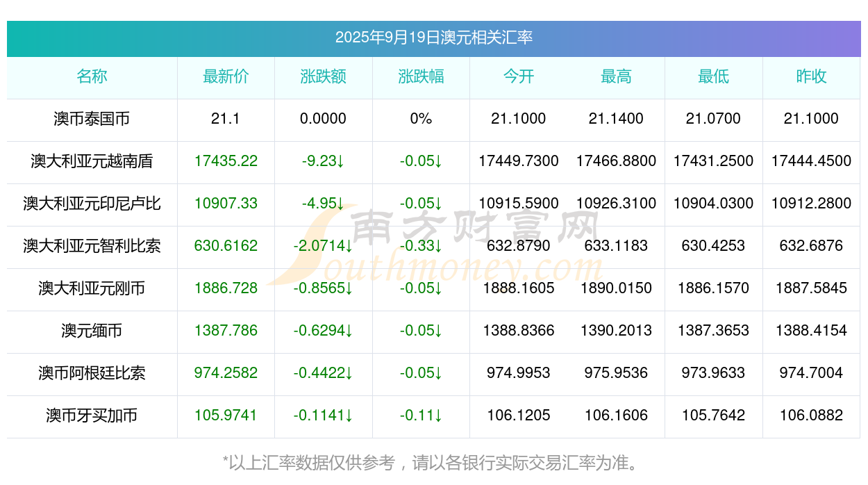Viewport: 868px width, 485px height.
Task: Select the 澳大利亚元越南盾 row name
Action: pos(92,161)
